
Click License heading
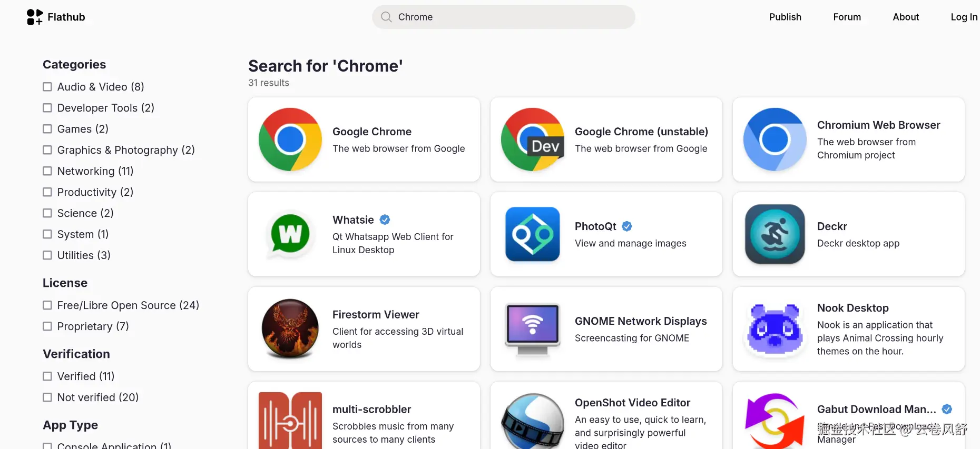pos(65,283)
